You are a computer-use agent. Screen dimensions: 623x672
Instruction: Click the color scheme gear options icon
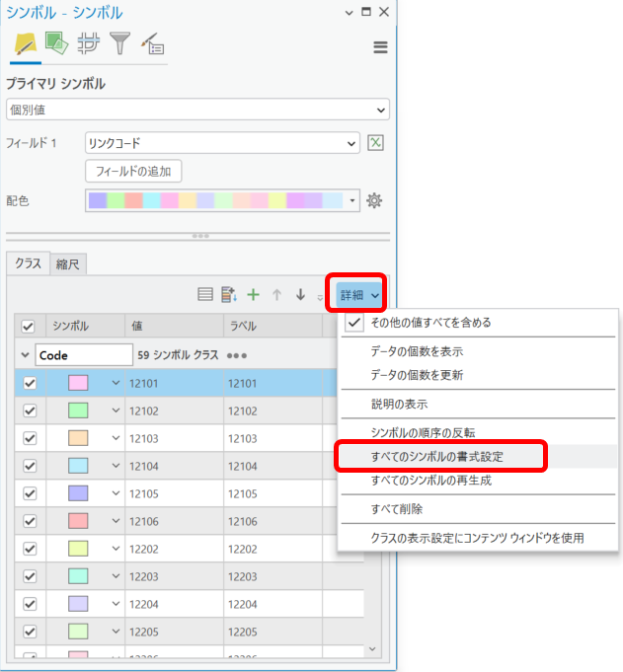pyautogui.click(x=374, y=200)
